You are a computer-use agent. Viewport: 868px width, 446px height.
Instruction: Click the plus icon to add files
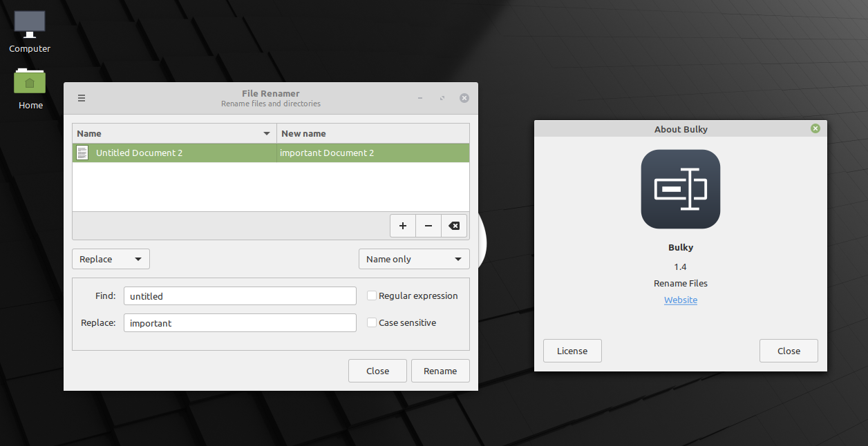(x=403, y=226)
